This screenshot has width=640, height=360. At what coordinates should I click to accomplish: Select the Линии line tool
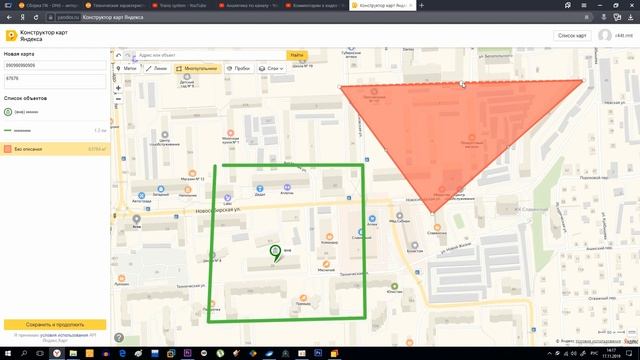pyautogui.click(x=156, y=69)
